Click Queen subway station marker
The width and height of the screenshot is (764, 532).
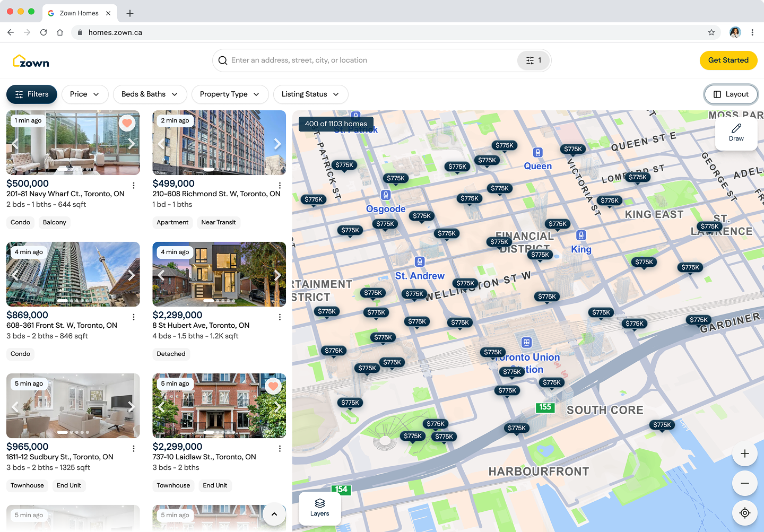coord(538,153)
